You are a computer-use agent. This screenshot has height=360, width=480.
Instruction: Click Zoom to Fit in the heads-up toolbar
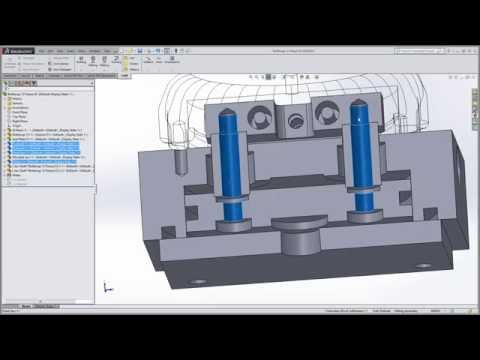252,77
